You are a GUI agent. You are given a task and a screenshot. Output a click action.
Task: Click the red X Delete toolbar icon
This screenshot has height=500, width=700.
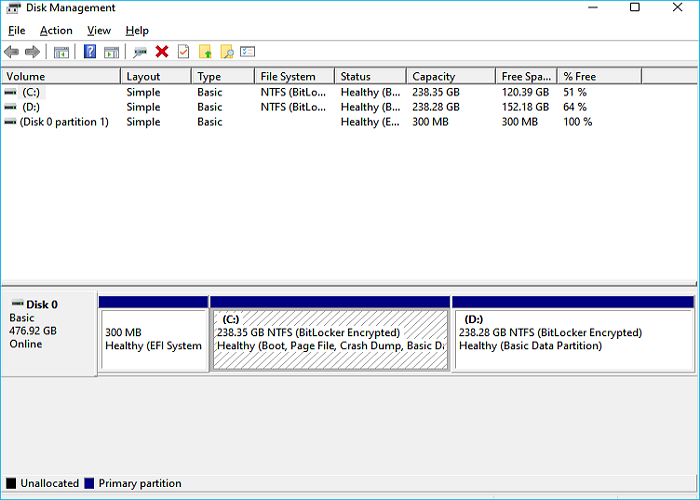tap(162, 52)
